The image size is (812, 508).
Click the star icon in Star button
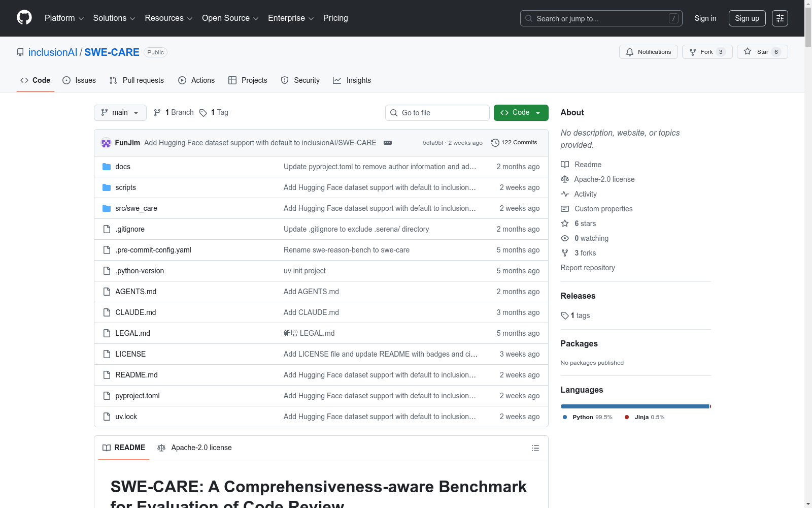(748, 52)
